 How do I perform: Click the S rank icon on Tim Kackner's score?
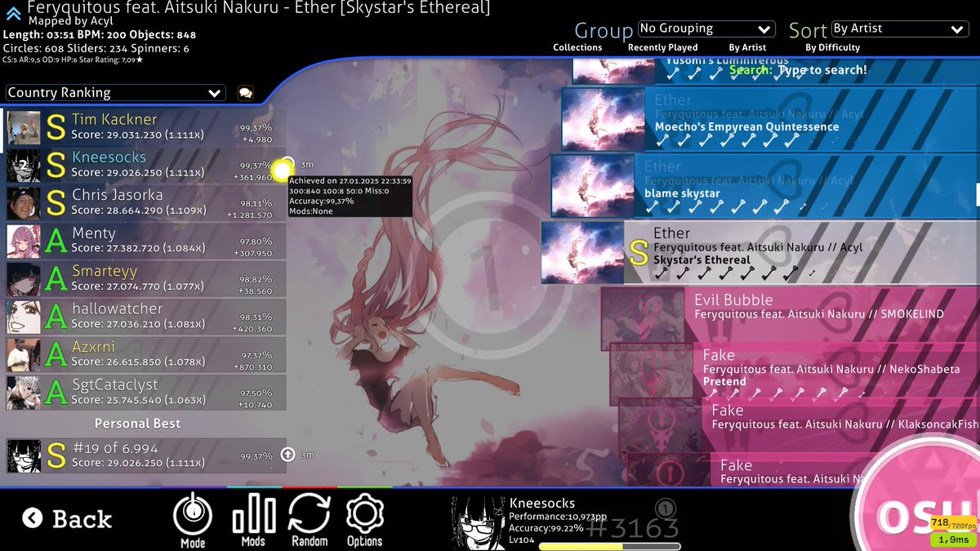click(x=55, y=128)
